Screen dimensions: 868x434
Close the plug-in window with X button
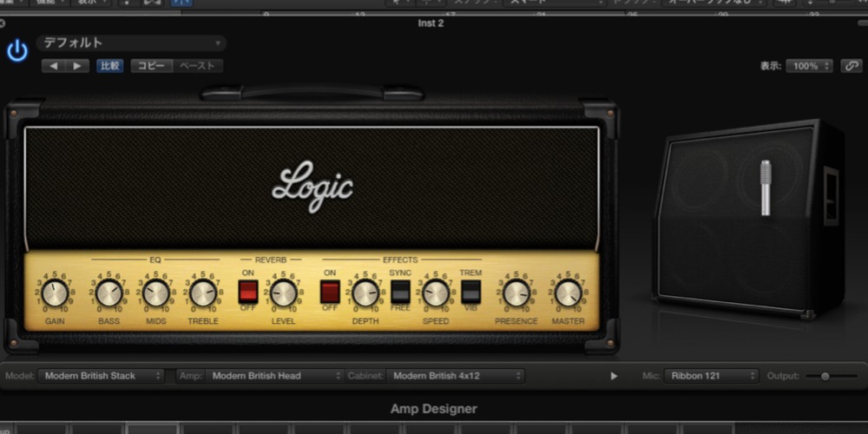coord(3,23)
